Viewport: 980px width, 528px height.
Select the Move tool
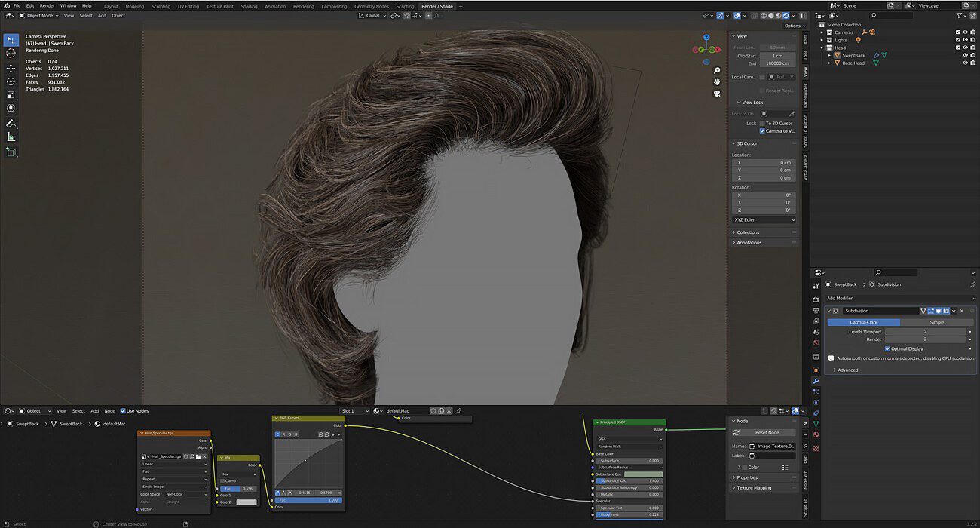[x=11, y=68]
